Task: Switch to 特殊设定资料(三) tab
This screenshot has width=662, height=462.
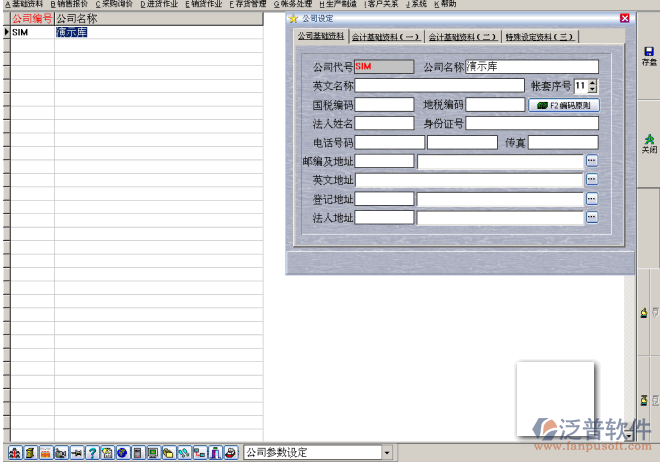Action: pos(540,37)
